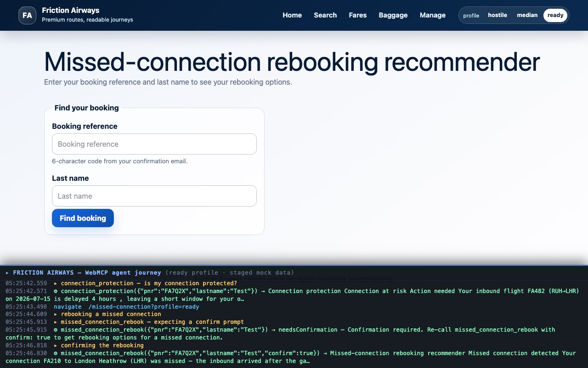
Task: Click log line 'navigate /missed-connection?profile=ready'
Action: pyautogui.click(x=126, y=306)
